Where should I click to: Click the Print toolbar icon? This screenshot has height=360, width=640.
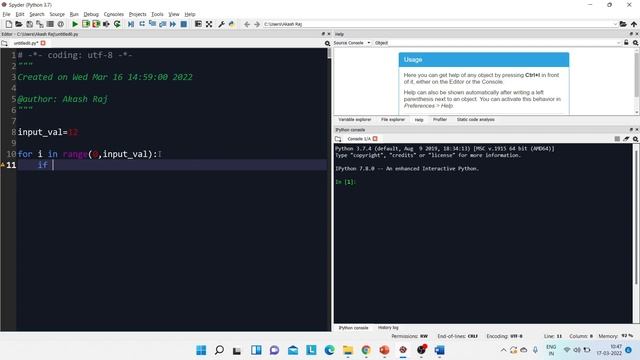[50, 24]
